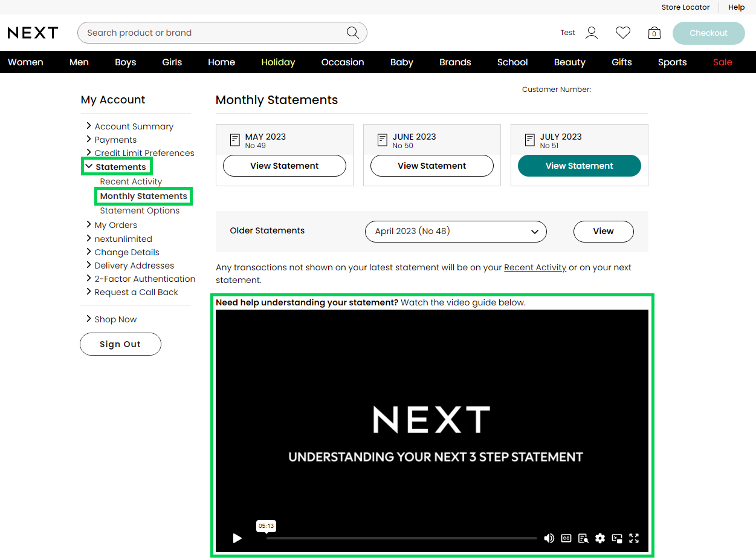Viewport: 756px width, 560px height.
Task: Click the Sign Out button
Action: (120, 344)
